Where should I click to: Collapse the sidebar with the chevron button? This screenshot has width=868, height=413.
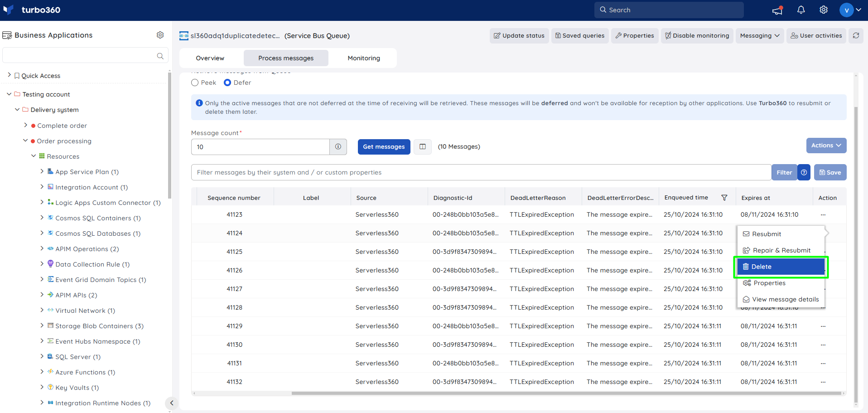point(171,403)
